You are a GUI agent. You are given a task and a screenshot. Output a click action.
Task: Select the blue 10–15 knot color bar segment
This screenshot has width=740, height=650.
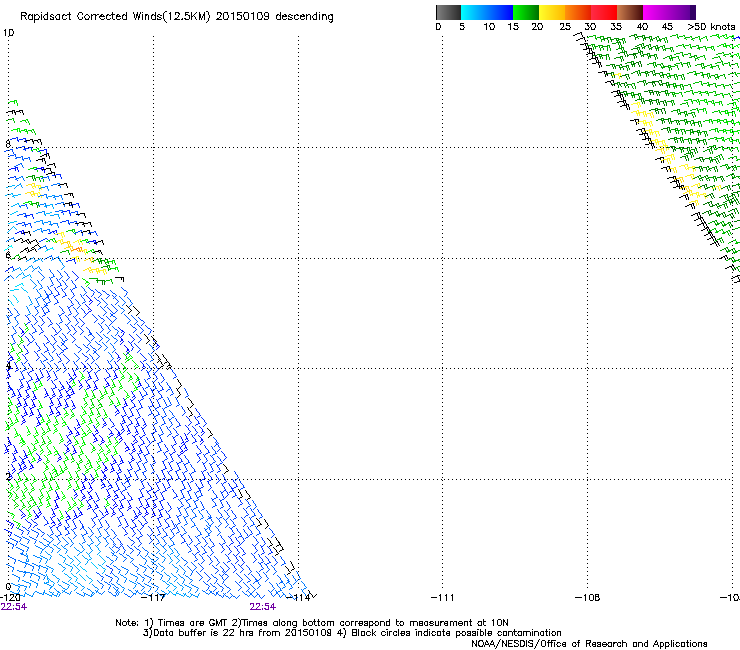(x=500, y=12)
